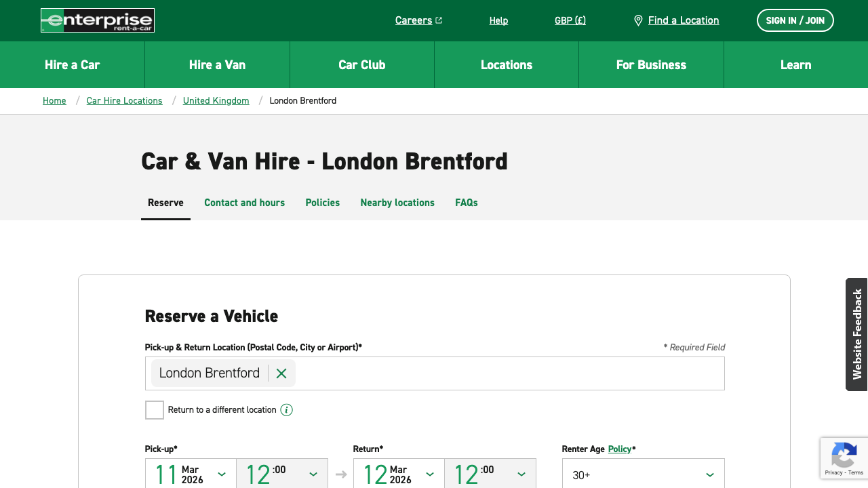Navigate to United Kingdom via breadcrumb
The image size is (868, 488).
click(x=216, y=100)
